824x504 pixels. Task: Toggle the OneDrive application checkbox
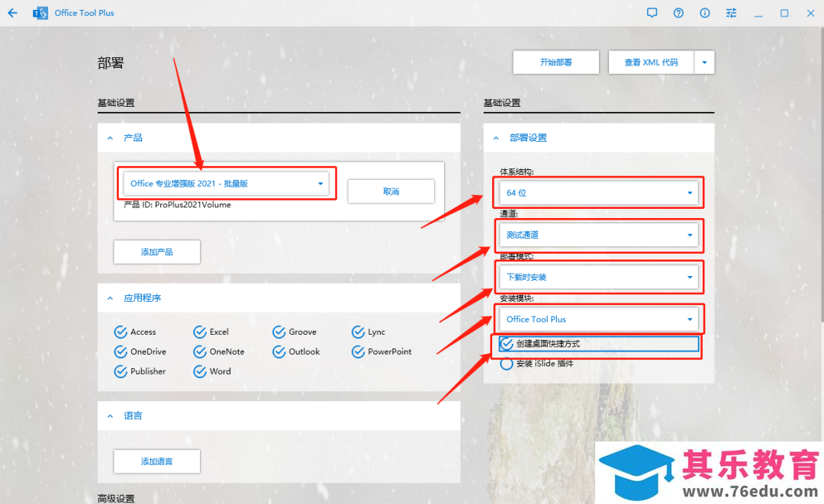pos(121,352)
